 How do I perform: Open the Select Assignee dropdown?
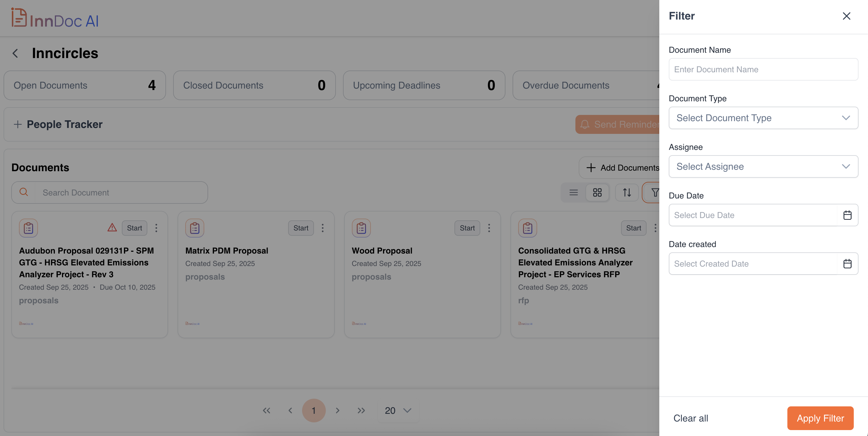coord(763,166)
